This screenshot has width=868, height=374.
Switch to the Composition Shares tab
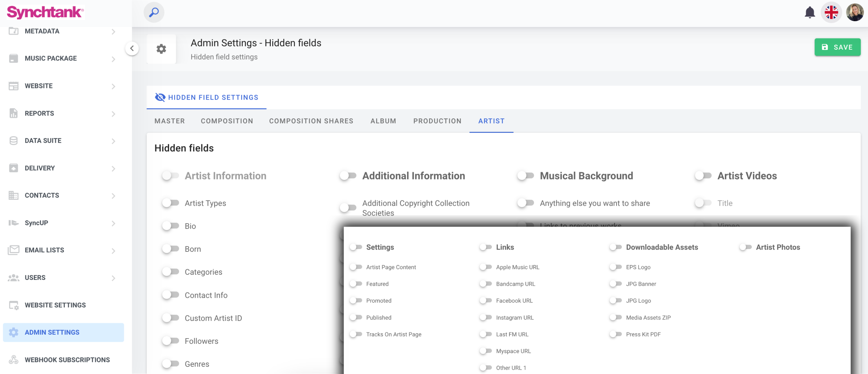311,121
